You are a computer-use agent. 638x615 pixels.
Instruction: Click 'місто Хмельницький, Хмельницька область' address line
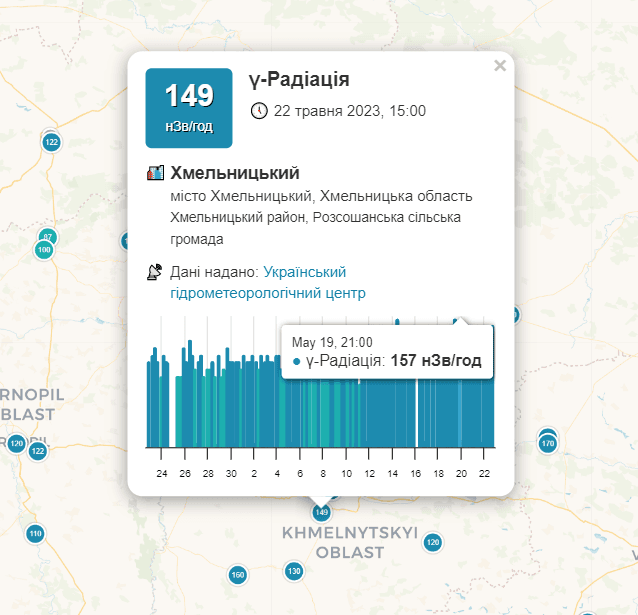[x=321, y=196]
